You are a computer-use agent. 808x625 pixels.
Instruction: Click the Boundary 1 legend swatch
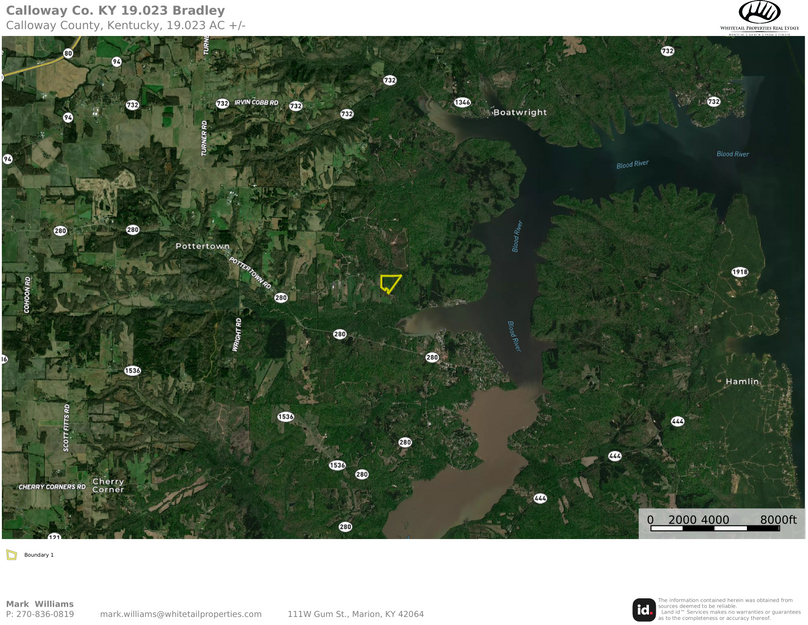11,555
